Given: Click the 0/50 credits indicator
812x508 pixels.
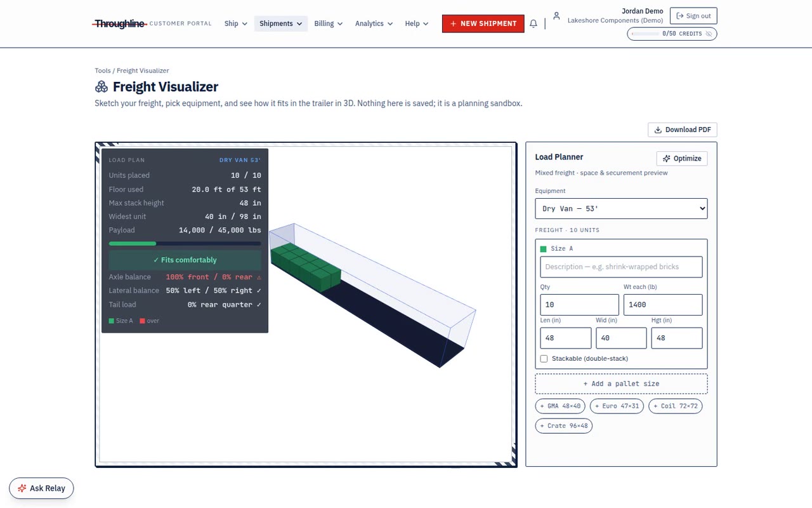Looking at the screenshot, I should click(672, 34).
